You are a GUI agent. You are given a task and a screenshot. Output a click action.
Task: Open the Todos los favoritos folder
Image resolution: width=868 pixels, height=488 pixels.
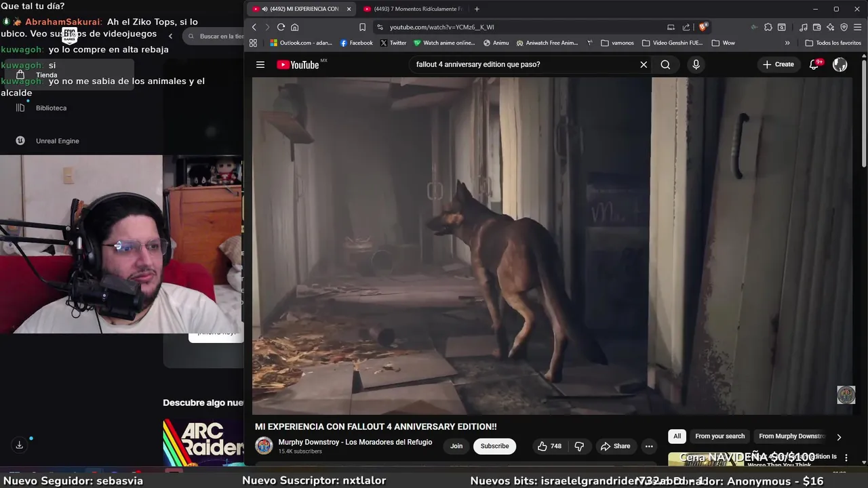click(833, 43)
